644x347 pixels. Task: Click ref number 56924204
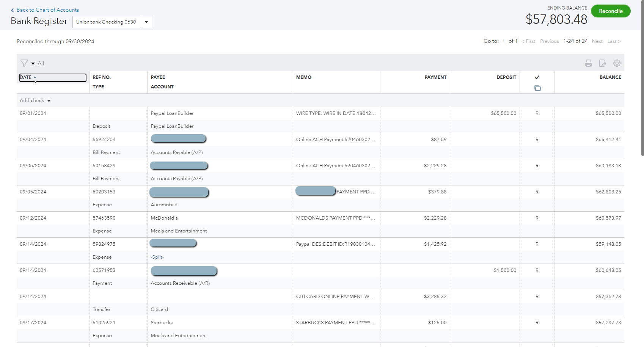(x=104, y=140)
